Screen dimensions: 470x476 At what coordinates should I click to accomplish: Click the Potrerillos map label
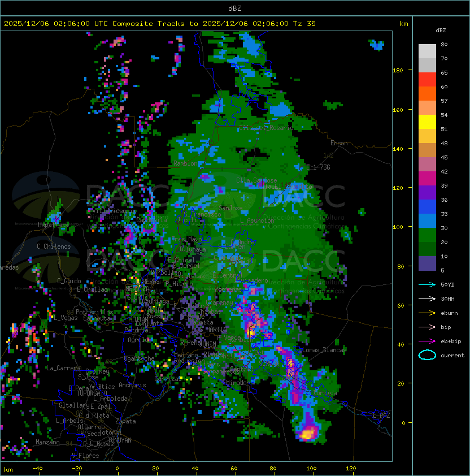click(94, 312)
